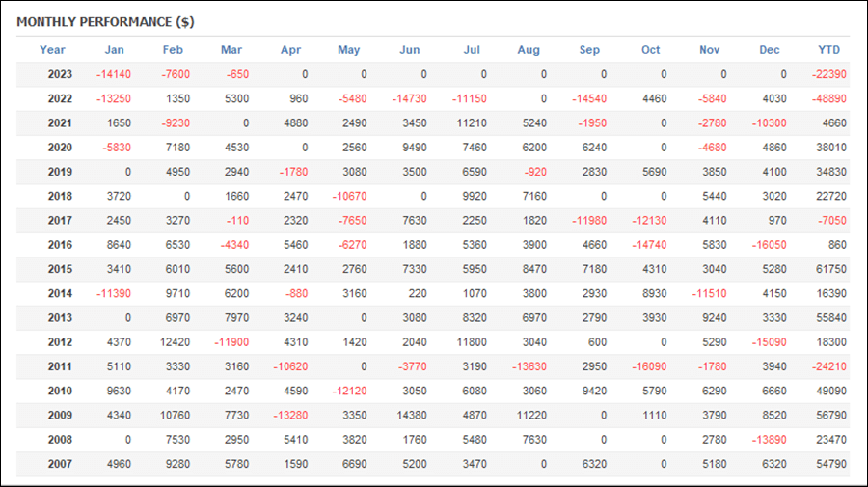Image resolution: width=868 pixels, height=487 pixels.
Task: Select the Aug column header
Action: click(x=529, y=50)
